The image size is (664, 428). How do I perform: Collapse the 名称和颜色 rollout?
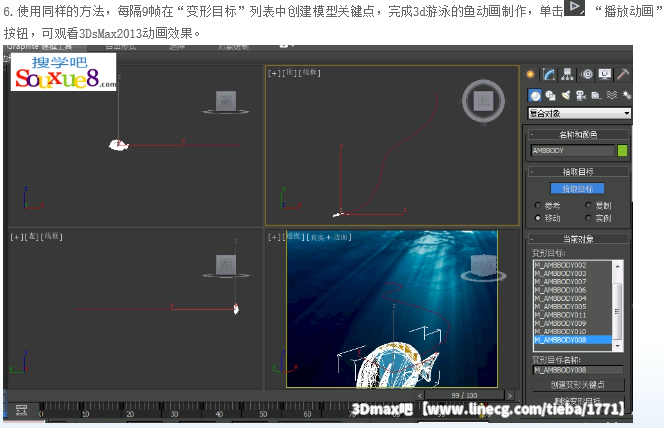tap(578, 135)
